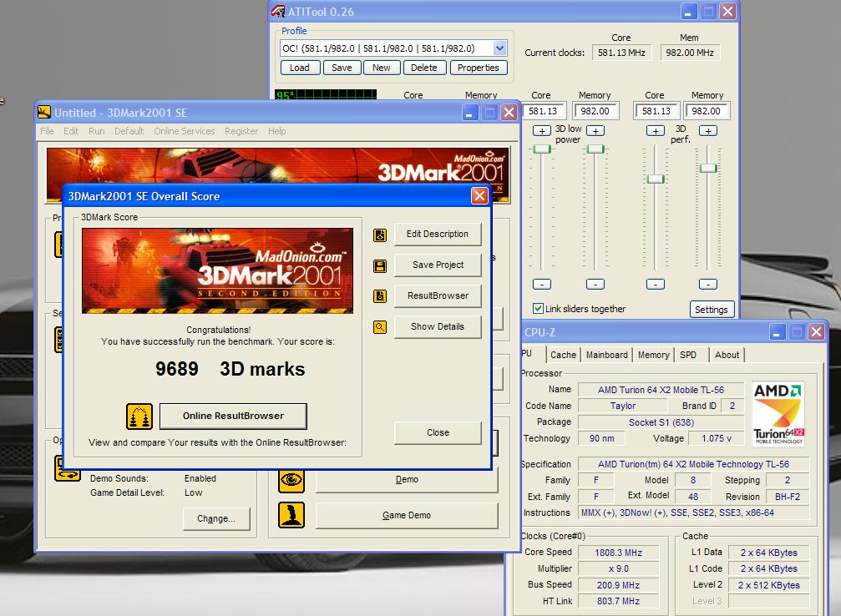Click the Save Project button

click(437, 265)
